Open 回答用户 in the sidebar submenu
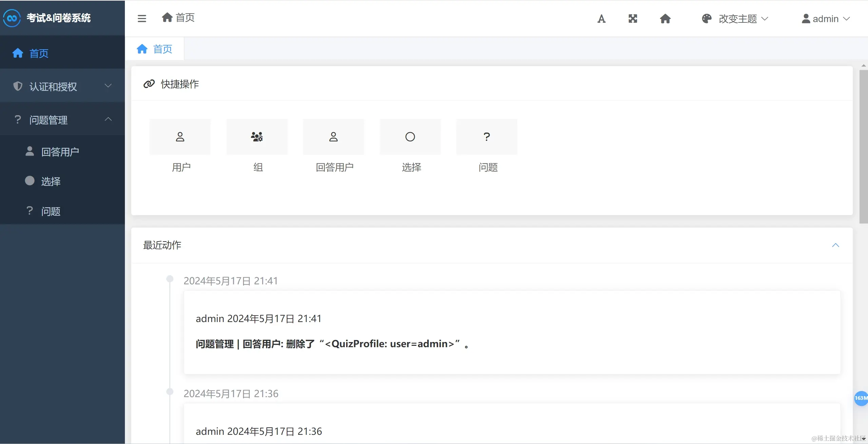This screenshot has height=444, width=868. (x=60, y=152)
